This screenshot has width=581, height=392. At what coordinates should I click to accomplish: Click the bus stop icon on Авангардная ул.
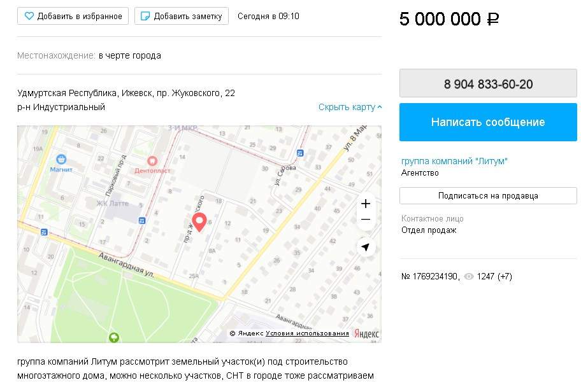pyautogui.click(x=44, y=232)
